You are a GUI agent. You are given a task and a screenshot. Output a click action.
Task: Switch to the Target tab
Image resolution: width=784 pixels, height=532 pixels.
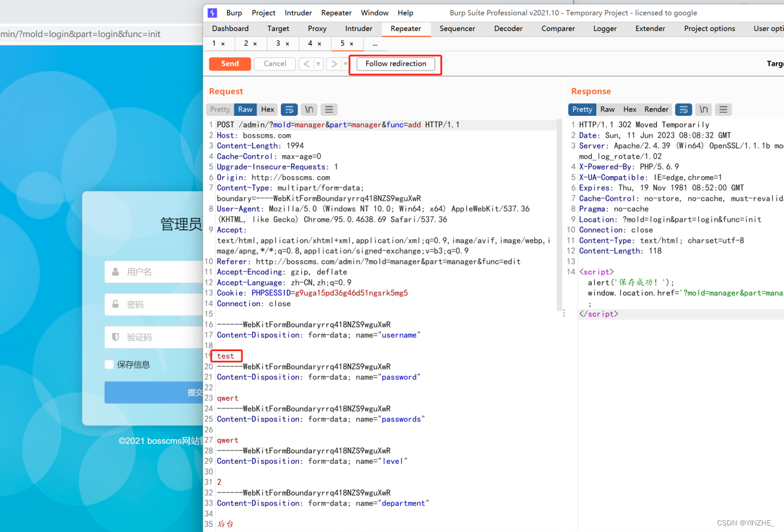pyautogui.click(x=278, y=29)
